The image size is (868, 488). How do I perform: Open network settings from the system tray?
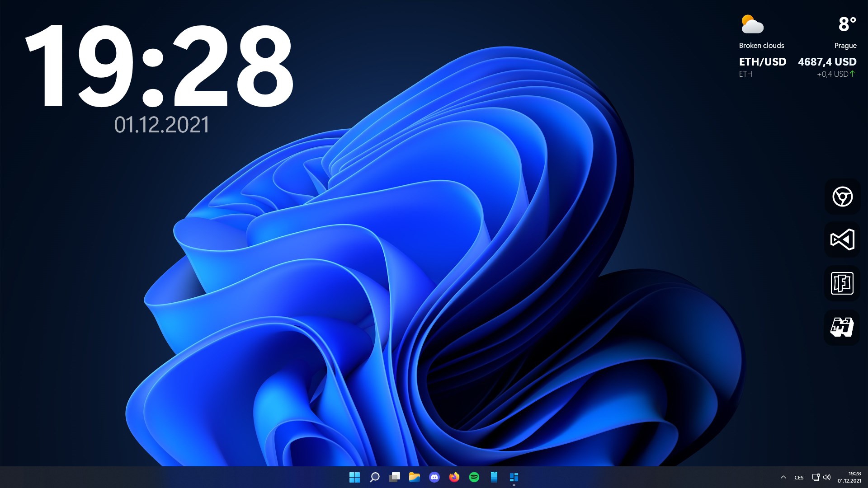tap(816, 477)
